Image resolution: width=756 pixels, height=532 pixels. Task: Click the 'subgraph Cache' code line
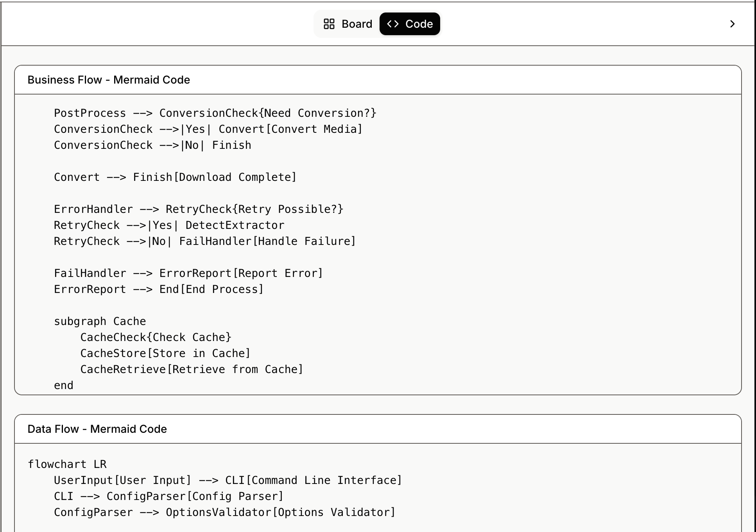click(x=100, y=321)
